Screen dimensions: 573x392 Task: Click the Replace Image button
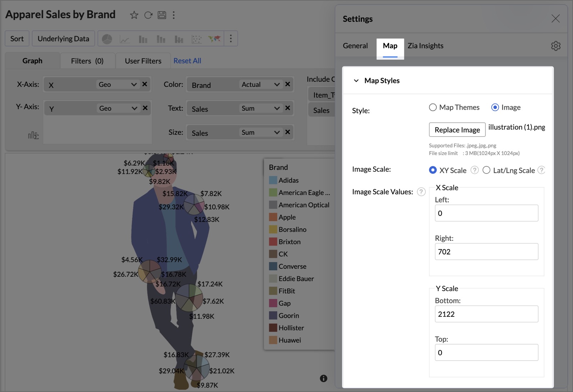click(x=457, y=130)
